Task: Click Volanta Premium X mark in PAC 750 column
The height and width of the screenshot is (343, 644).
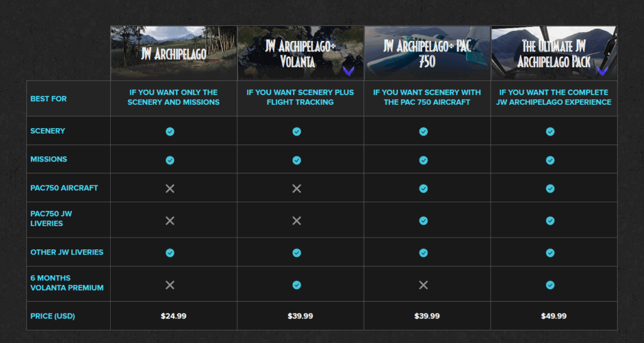Action: coord(423,285)
